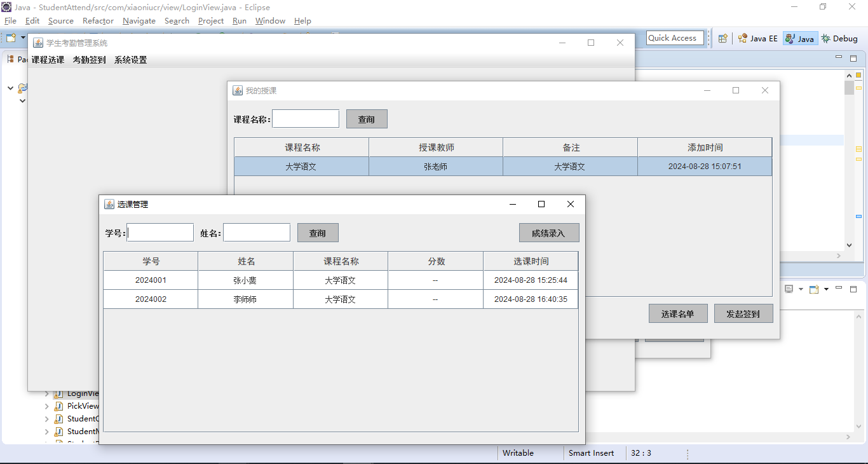Switch to the Java EE perspective
This screenshot has height=464, width=868.
coord(757,38)
